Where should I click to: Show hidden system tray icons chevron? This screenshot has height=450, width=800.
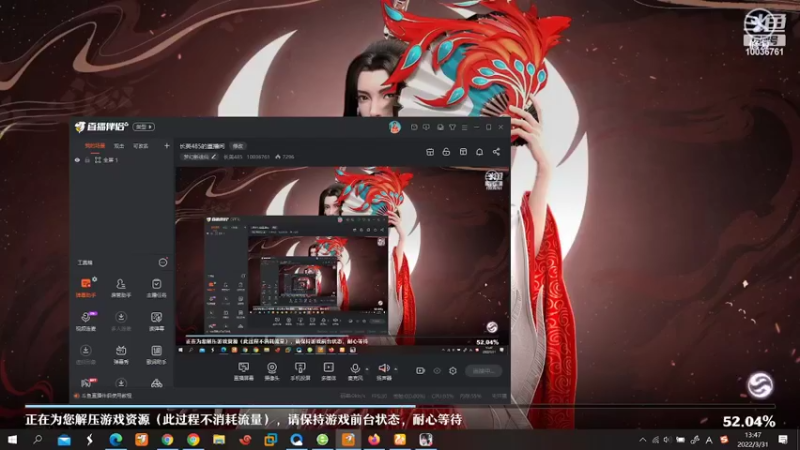[x=642, y=440]
